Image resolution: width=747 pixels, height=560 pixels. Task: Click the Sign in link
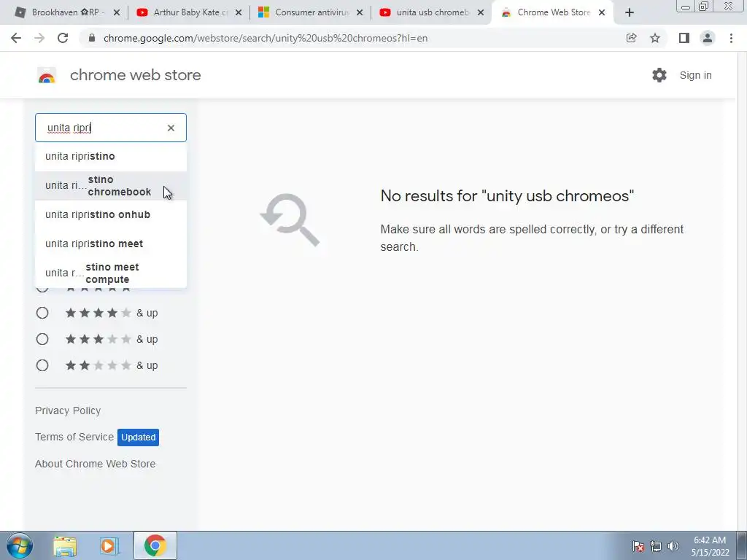[x=695, y=75]
